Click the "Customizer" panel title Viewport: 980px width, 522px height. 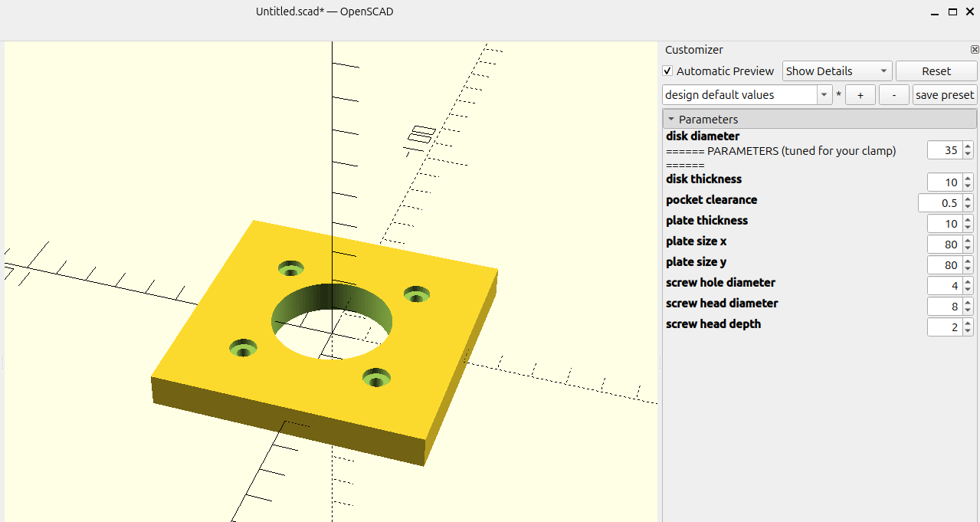tap(694, 50)
